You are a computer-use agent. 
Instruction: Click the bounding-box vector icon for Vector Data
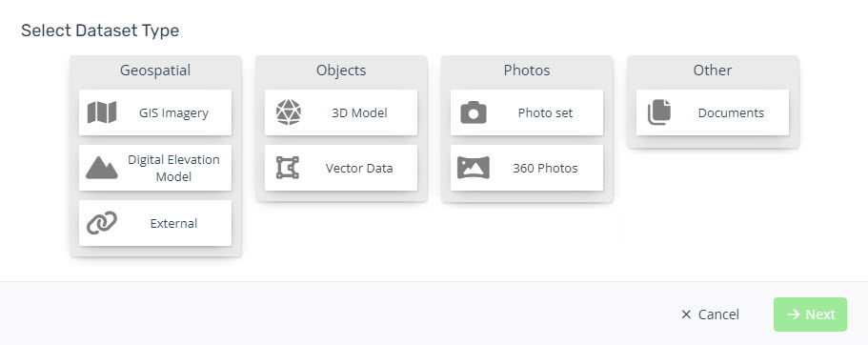288,168
